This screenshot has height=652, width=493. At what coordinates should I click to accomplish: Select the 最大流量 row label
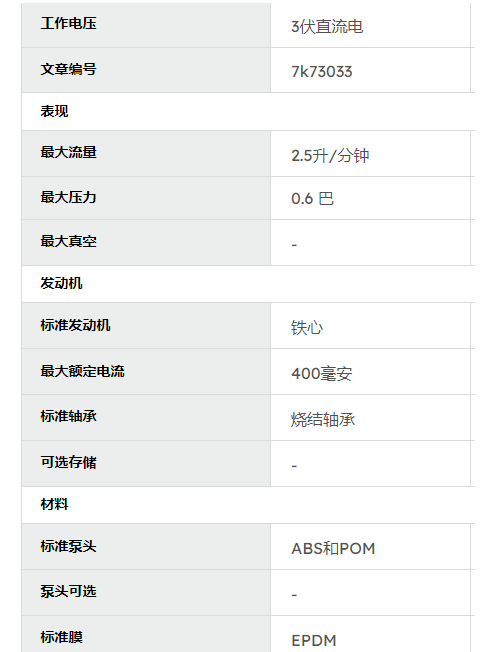point(69,152)
